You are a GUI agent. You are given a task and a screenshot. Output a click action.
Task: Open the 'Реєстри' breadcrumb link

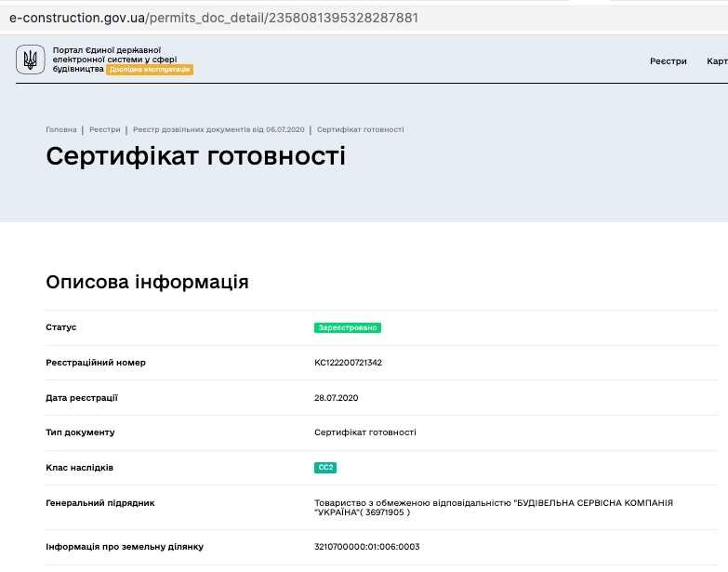(104, 129)
